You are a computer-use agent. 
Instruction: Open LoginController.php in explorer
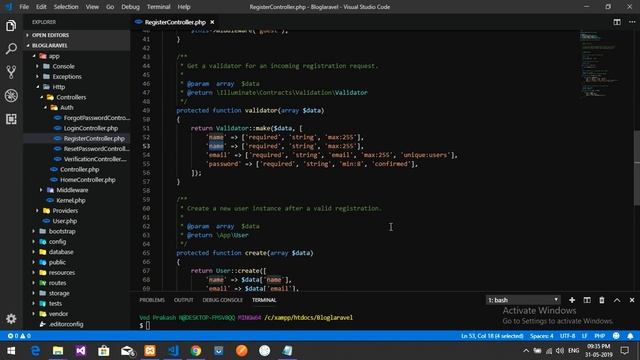click(x=91, y=128)
